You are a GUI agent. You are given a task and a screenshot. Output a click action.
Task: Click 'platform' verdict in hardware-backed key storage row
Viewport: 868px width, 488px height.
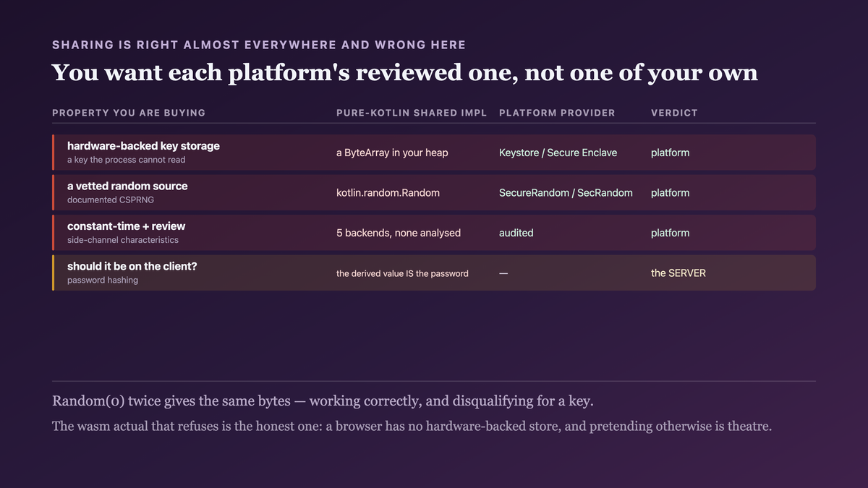(x=670, y=153)
